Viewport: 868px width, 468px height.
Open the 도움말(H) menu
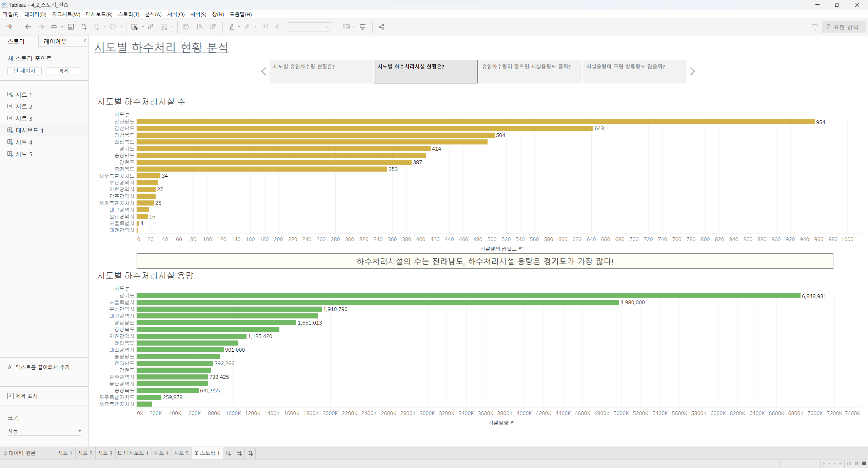point(241,14)
